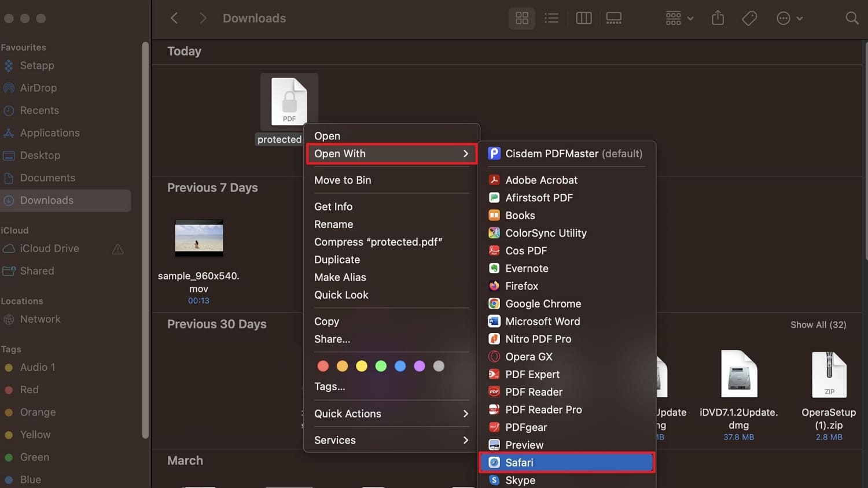Open with Safari
Screen dimensions: 868x488
coord(567,463)
